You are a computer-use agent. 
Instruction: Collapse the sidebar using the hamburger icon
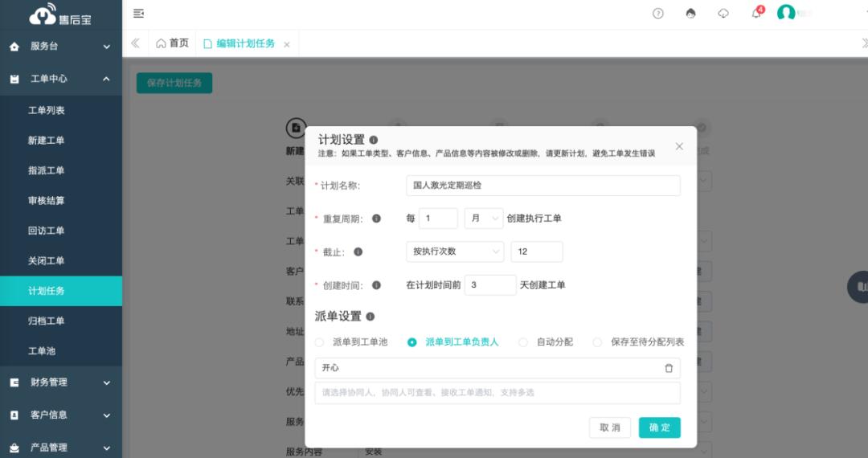pyautogui.click(x=138, y=14)
